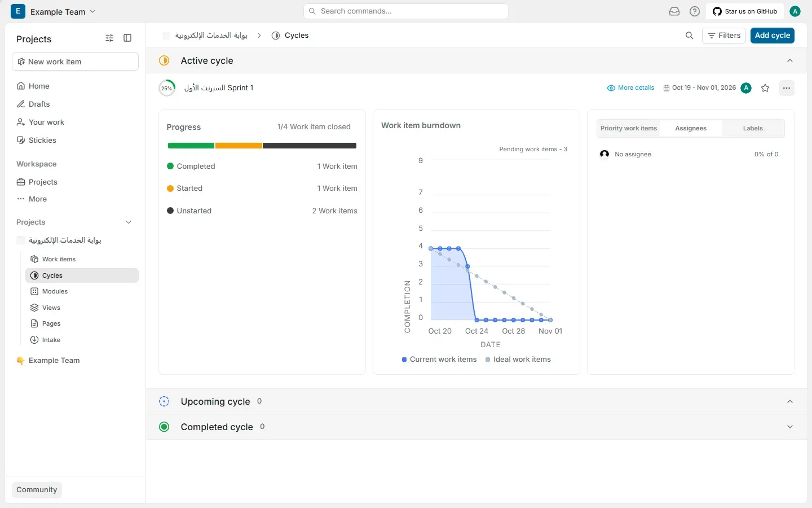Click the Cycles breadcrumb
This screenshot has height=508, width=812.
(x=290, y=36)
